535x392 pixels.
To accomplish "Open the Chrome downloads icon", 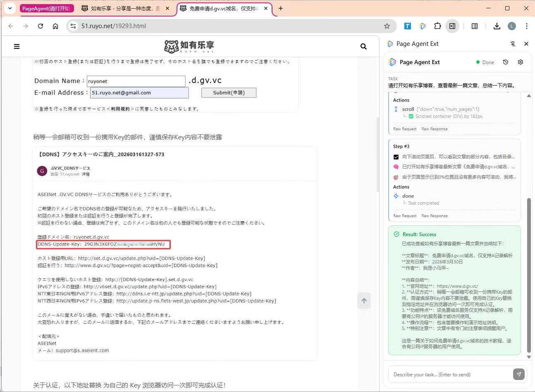I will (497, 26).
